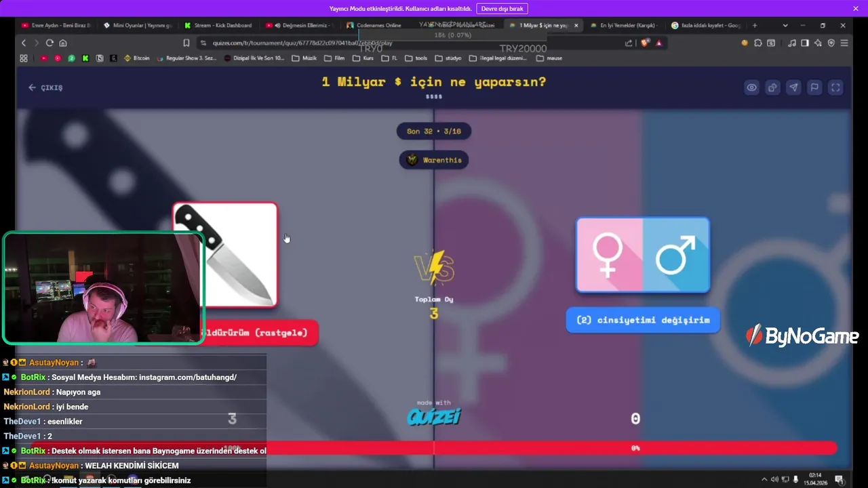Click the share icon in address bar
The height and width of the screenshot is (488, 868).
point(629,43)
